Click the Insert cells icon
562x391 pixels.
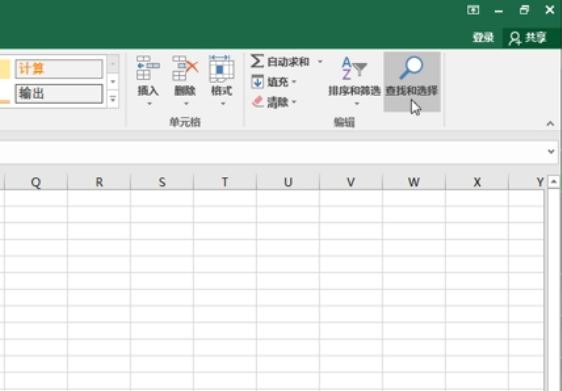[x=148, y=67]
